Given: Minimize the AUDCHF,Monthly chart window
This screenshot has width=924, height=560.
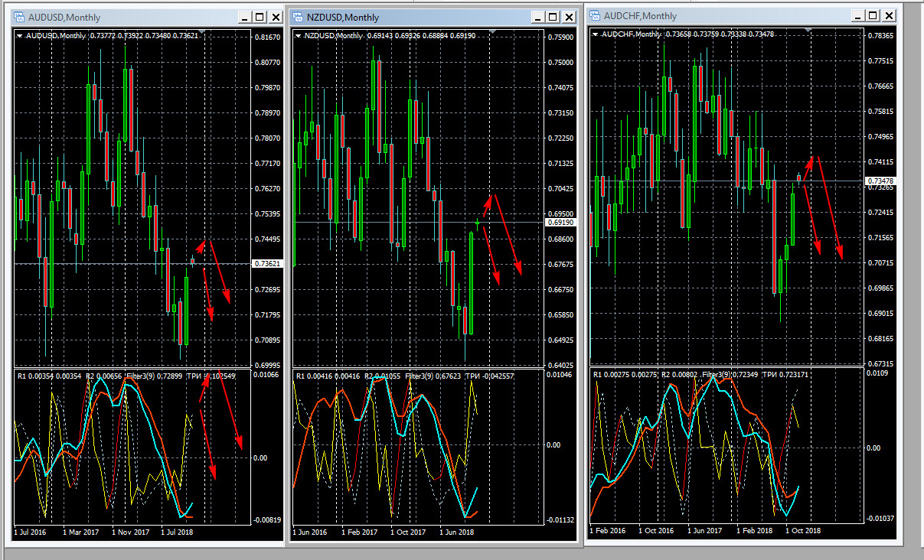Looking at the screenshot, I should pyautogui.click(x=857, y=15).
